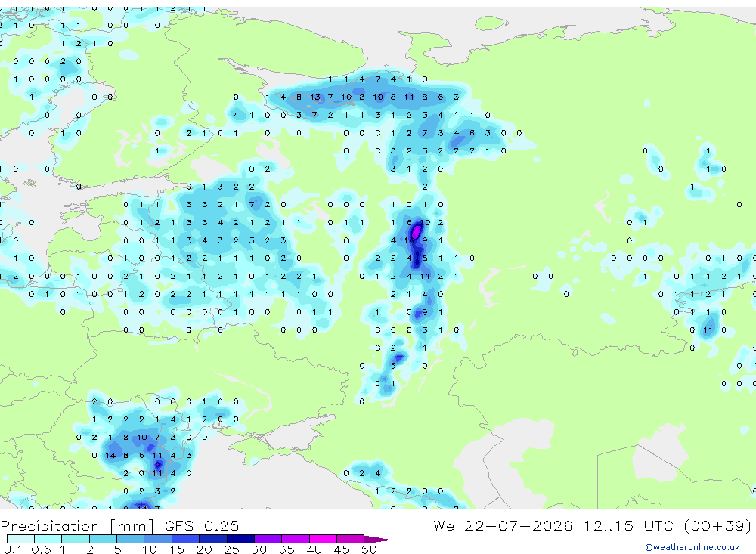Image resolution: width=756 pixels, height=554 pixels.
Task: Click the '13' precipitation value on the map
Action: 315,97
